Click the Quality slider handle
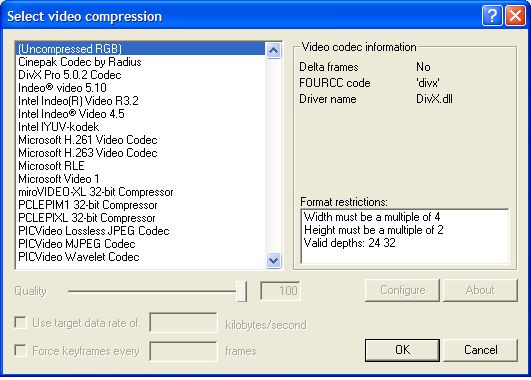 click(x=241, y=291)
